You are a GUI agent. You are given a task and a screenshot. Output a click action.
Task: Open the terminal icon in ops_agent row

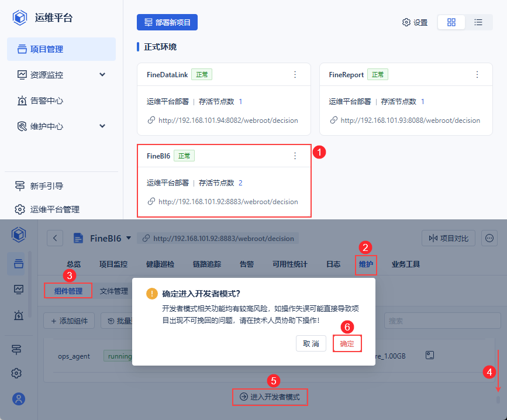tap(430, 355)
